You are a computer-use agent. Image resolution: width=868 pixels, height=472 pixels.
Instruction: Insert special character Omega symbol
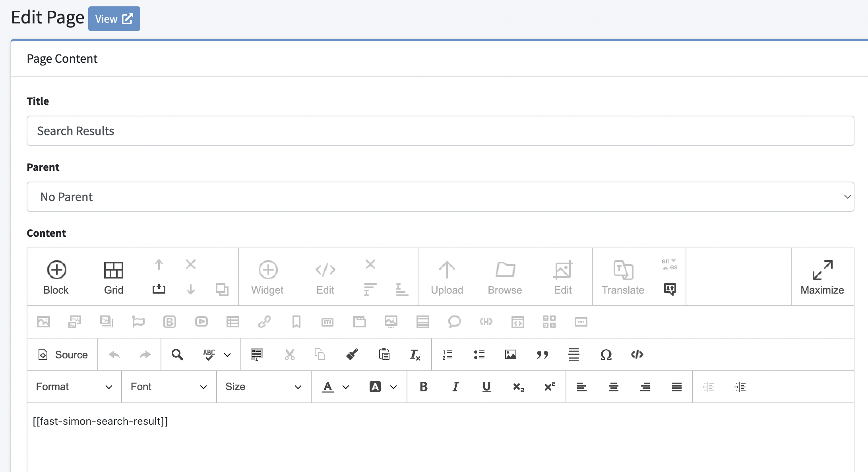tap(606, 354)
